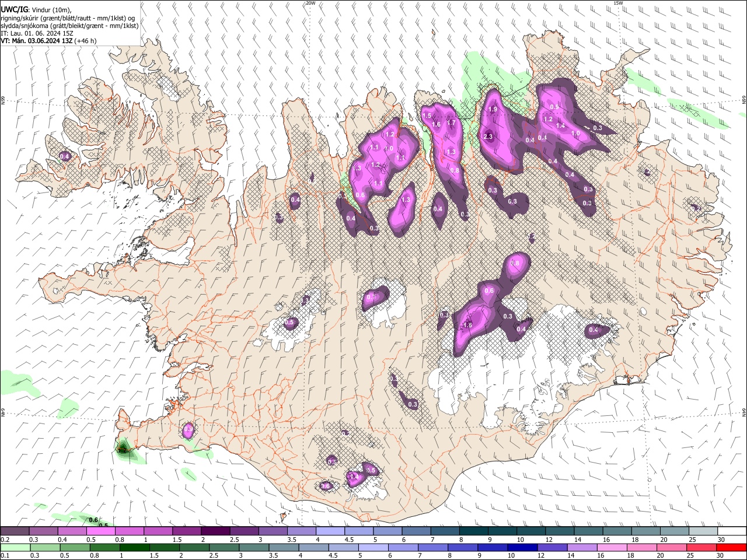Click the '0.2' dark mauve swatch in upper snow legend
Screen dimensions: 747x560
point(15,531)
